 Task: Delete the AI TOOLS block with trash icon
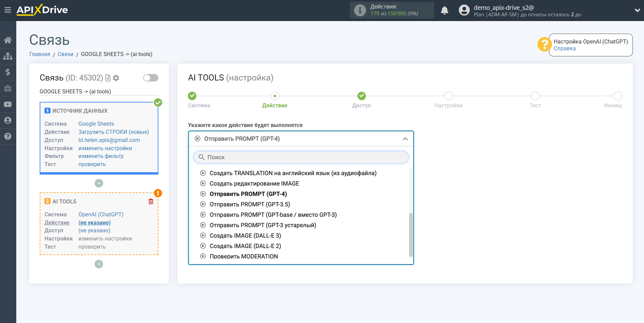pyautogui.click(x=151, y=201)
